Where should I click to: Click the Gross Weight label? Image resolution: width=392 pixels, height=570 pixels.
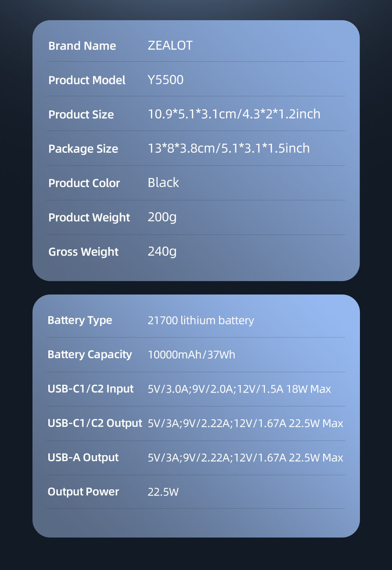(83, 252)
